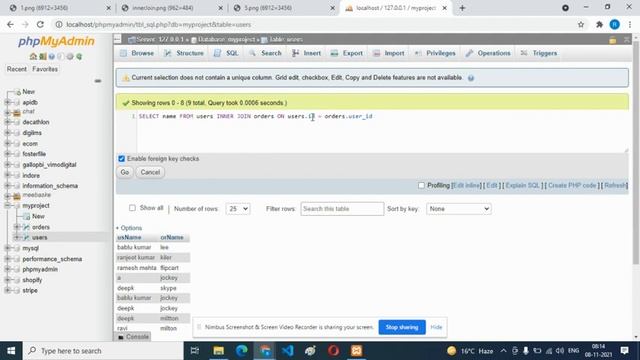Click the Import tab icon
This screenshot has height=360, width=640.
pyautogui.click(x=376, y=53)
